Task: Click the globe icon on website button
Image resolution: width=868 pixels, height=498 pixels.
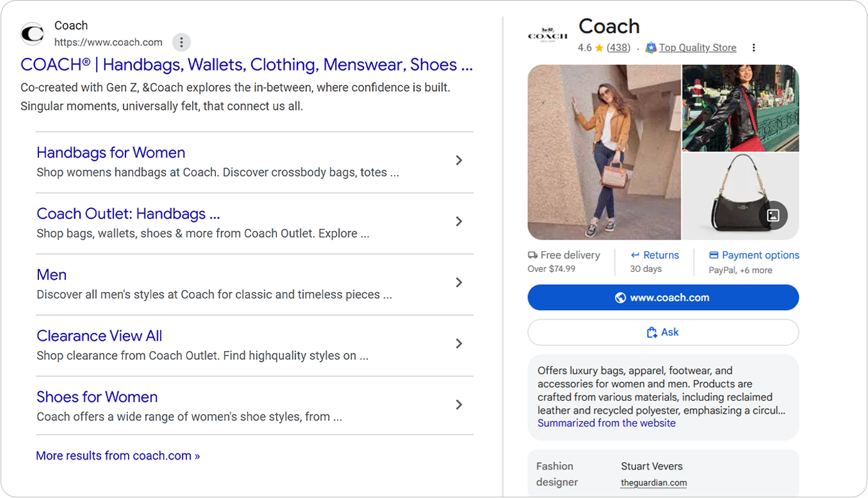Action: (620, 298)
